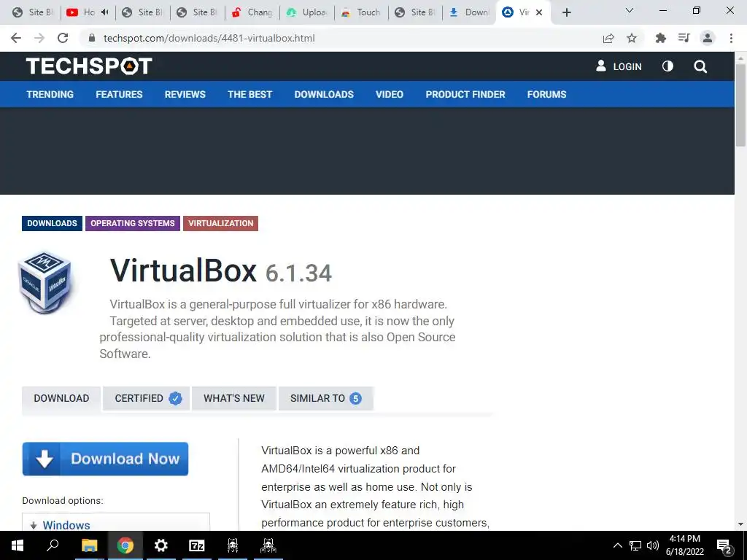Click the browser forward arrow
Viewport: 747px width, 560px height.
coord(39,38)
